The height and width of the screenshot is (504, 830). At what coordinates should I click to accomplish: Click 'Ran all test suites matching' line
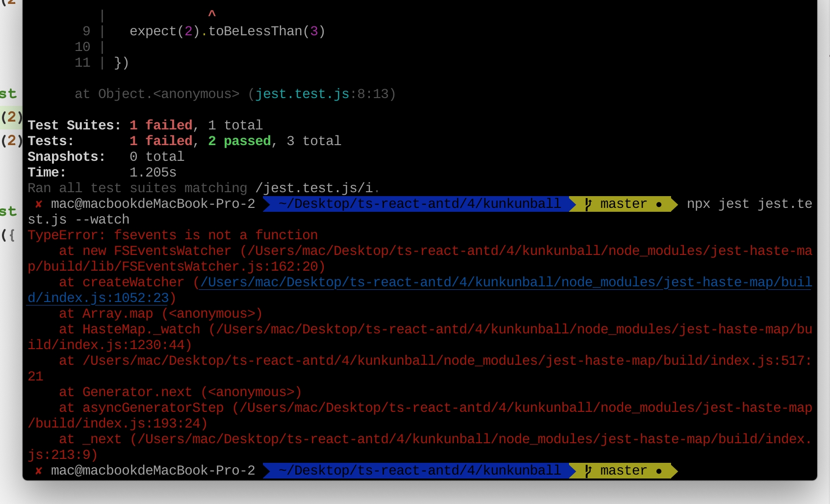(x=204, y=188)
